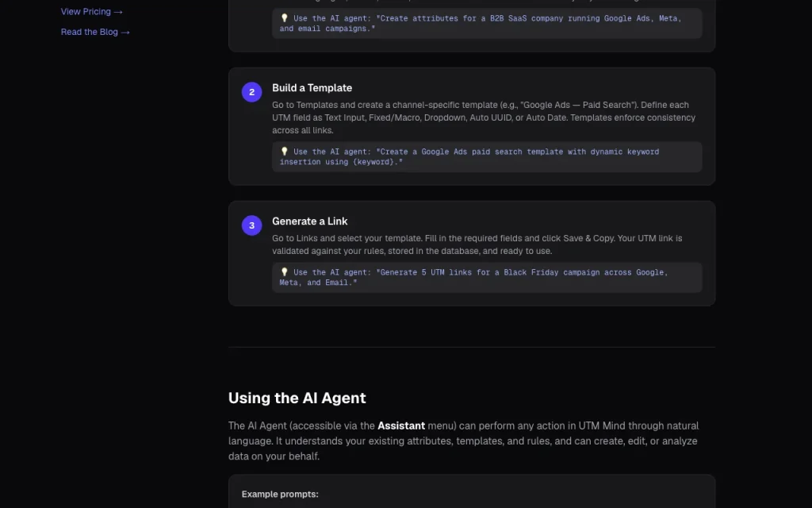812x508 pixels.
Task: Click the Black Friday campaign prompt box
Action: 487,277
